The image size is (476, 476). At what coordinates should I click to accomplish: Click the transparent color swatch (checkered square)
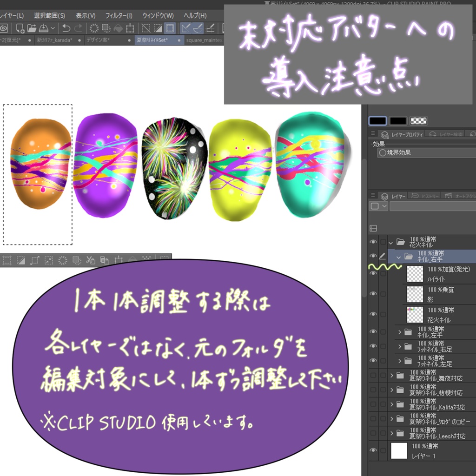click(418, 121)
